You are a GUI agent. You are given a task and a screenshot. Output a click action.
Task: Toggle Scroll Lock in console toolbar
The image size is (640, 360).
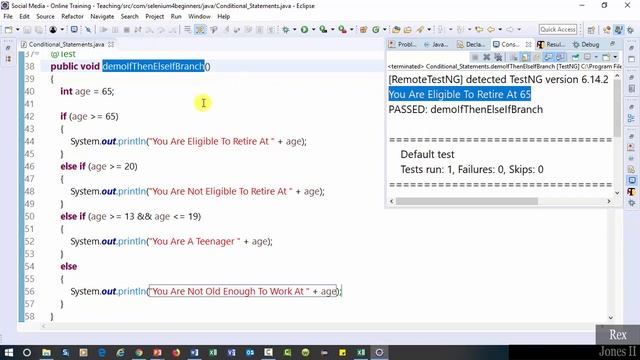click(525, 57)
